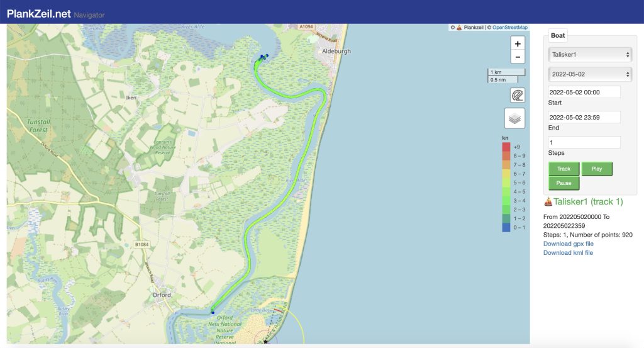Click the red +9 speed legend swatch

coord(506,147)
